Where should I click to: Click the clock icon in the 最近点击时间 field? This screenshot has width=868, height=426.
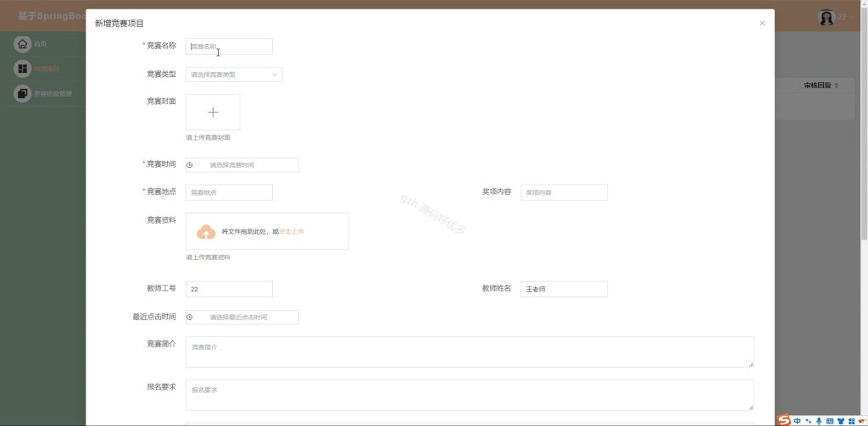coord(190,317)
